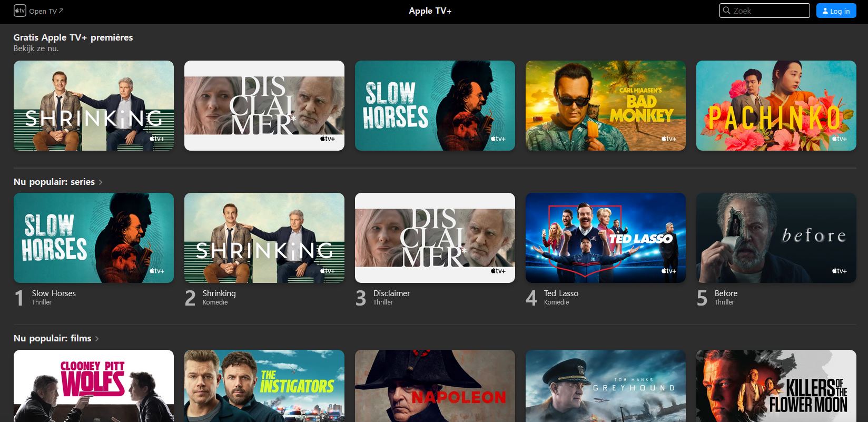Click the Slow Horses title ranked number one

[54, 293]
